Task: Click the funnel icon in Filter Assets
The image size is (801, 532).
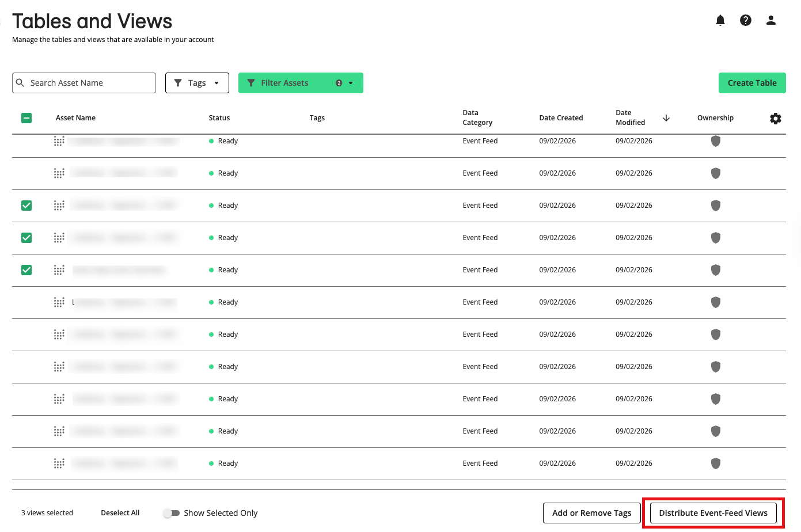Action: (250, 82)
